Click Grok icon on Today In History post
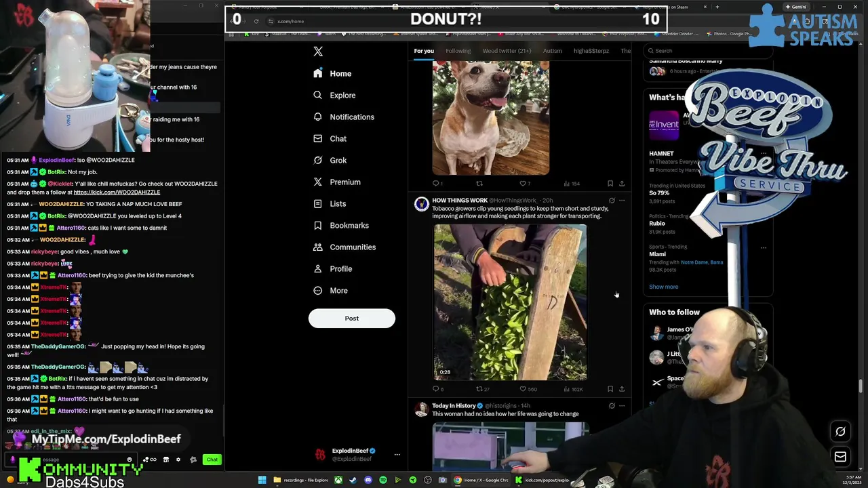This screenshot has height=488, width=868. click(x=612, y=406)
